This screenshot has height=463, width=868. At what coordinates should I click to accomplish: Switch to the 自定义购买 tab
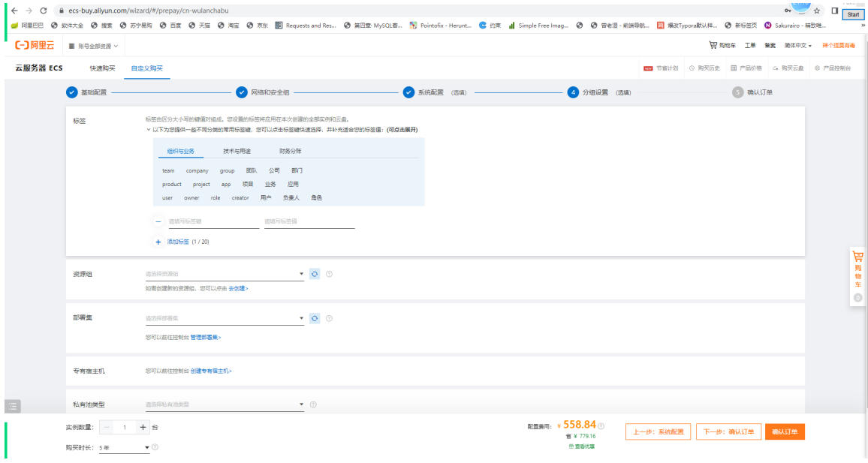[x=146, y=68]
